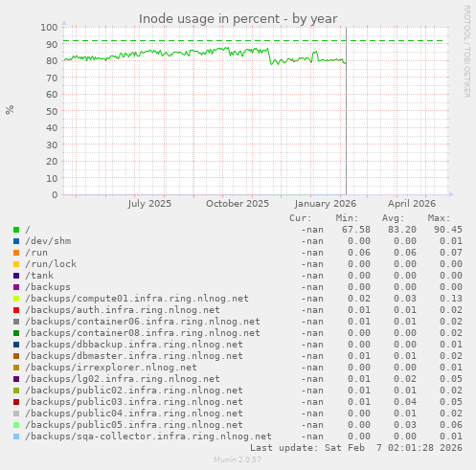
Task: Click the light blue sqa-collector legend swatch
Action: (16, 436)
